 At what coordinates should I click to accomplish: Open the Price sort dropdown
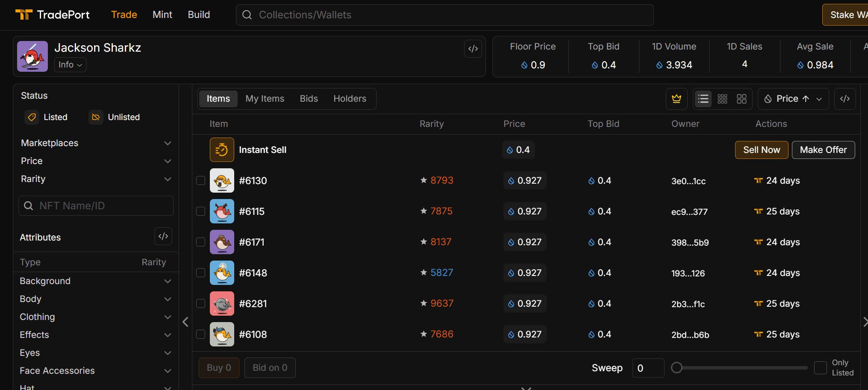(793, 99)
